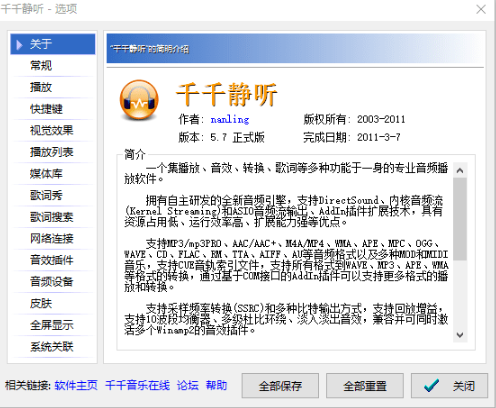
Task: Click the 全部重置 button
Action: pos(365,386)
